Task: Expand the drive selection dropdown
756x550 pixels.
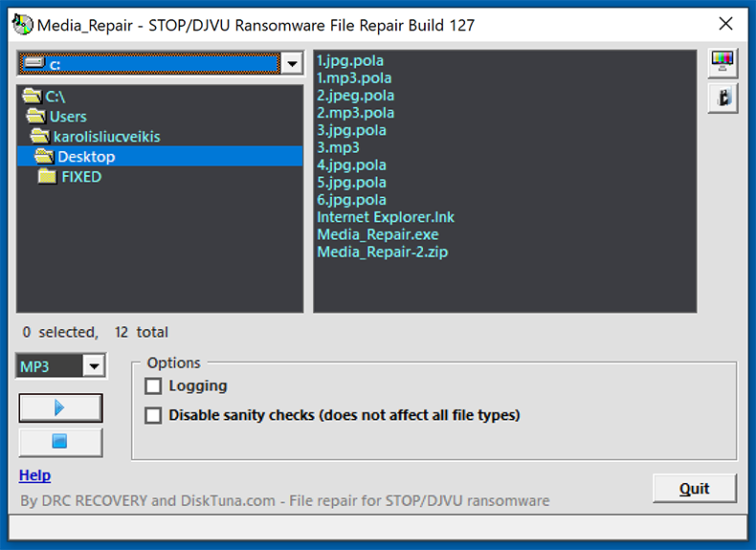Action: coord(292,64)
